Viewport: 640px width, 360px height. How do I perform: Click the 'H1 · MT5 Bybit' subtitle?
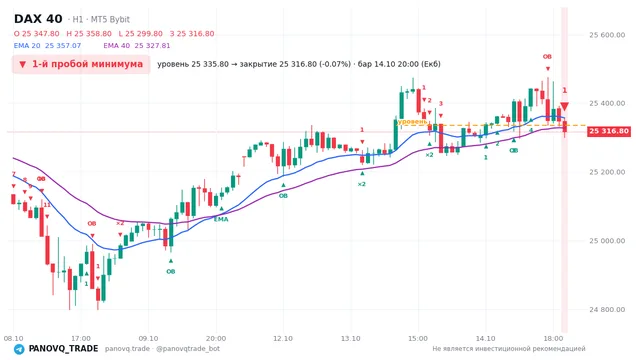(x=101, y=19)
